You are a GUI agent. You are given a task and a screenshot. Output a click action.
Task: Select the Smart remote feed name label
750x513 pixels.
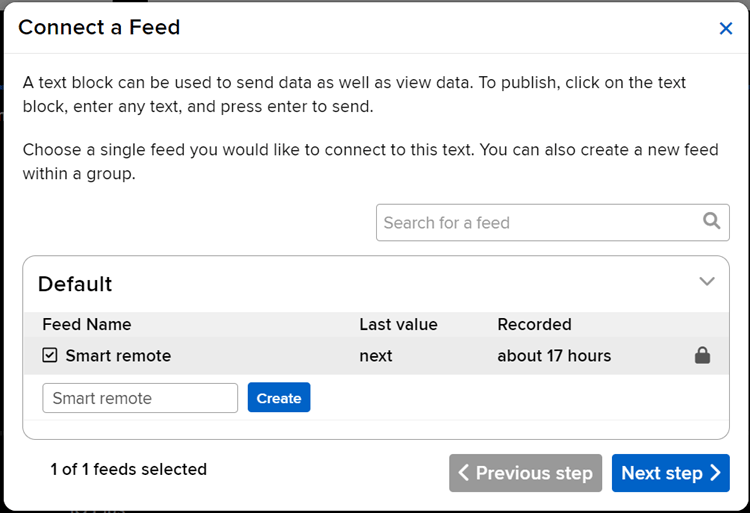coord(118,356)
